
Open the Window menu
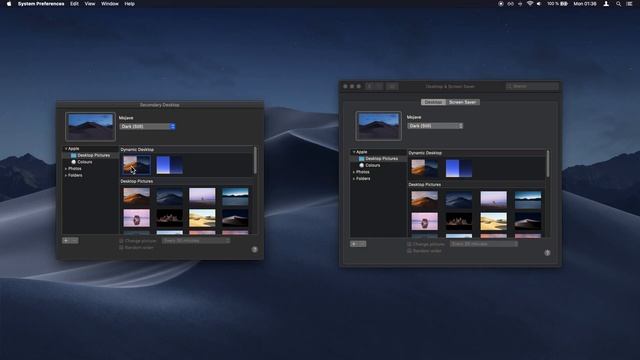pyautogui.click(x=110, y=4)
